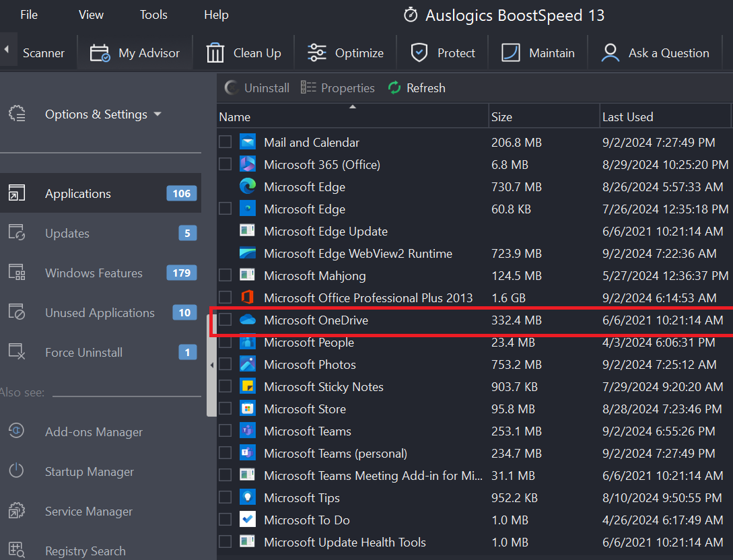Tick the Microsoft 365 (Office) checkbox
This screenshot has height=560, width=733.
coord(225,164)
